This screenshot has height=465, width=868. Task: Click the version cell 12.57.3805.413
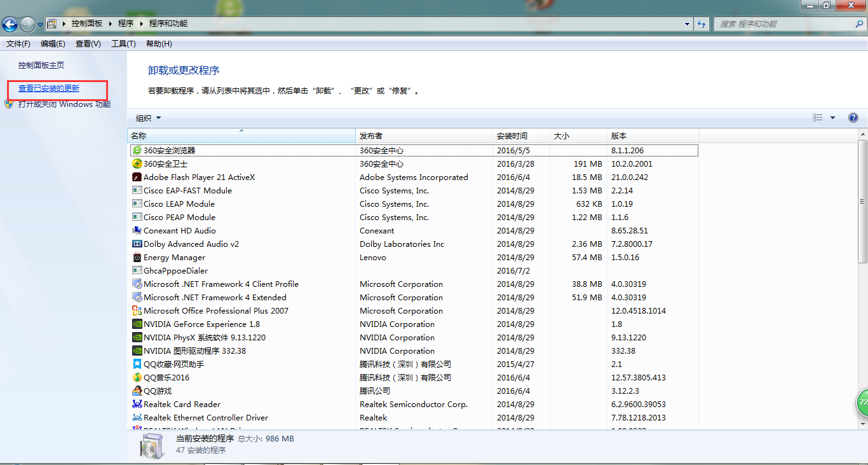(639, 378)
